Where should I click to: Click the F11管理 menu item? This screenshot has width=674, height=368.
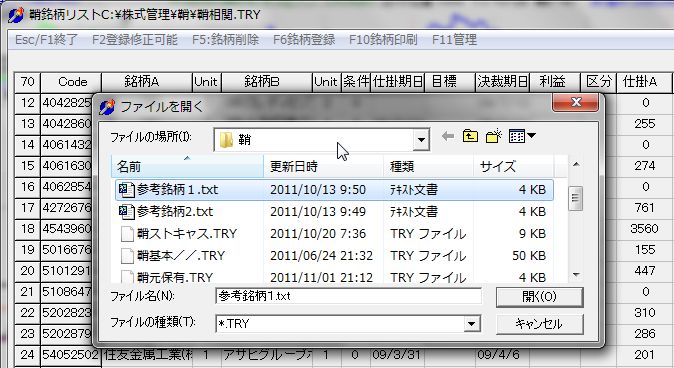tap(454, 40)
